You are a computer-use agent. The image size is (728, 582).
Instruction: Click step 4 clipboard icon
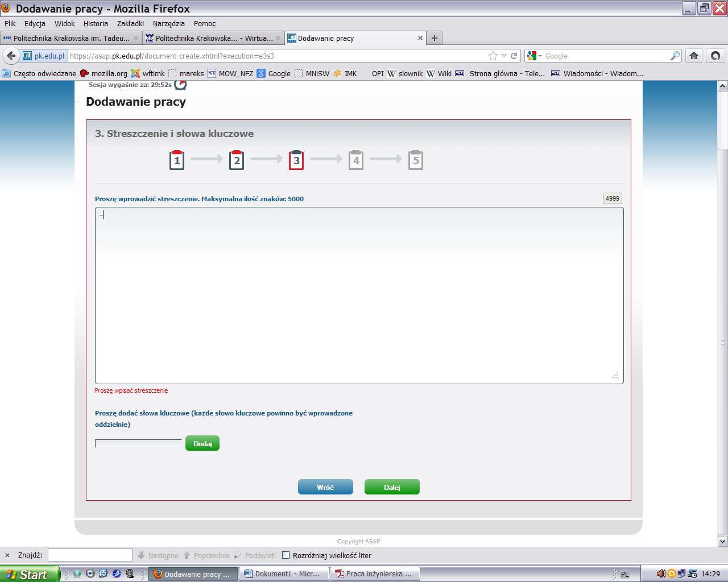tap(356, 160)
